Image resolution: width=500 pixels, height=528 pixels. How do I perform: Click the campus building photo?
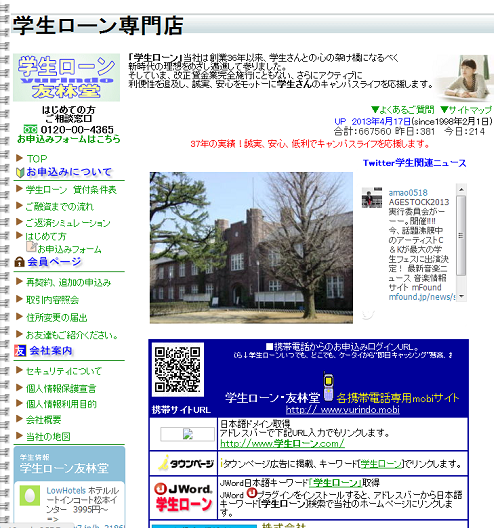coord(251,248)
